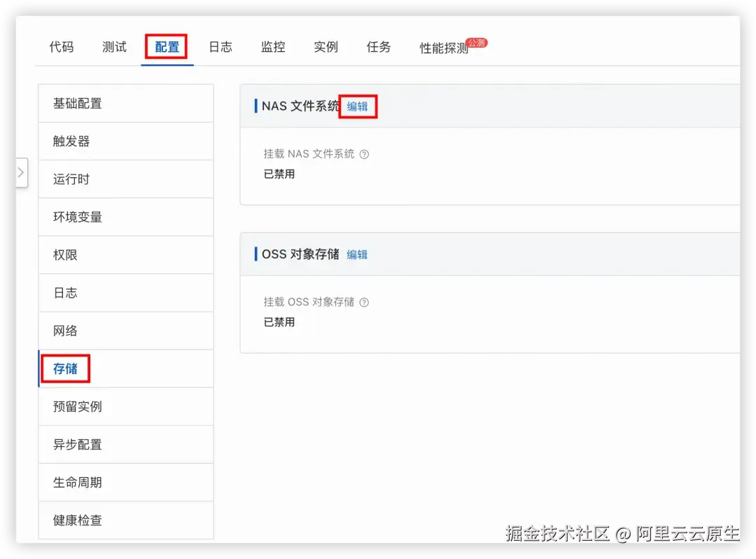Open the 网络 configuration section

click(65, 330)
